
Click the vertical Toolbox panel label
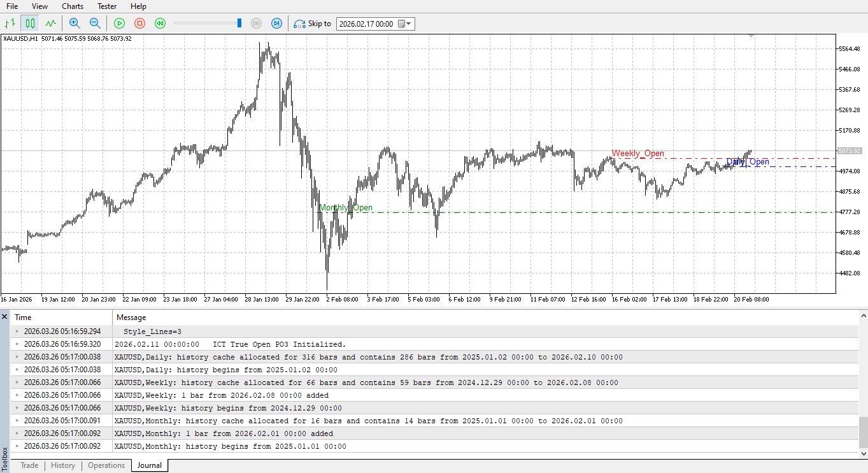5,459
